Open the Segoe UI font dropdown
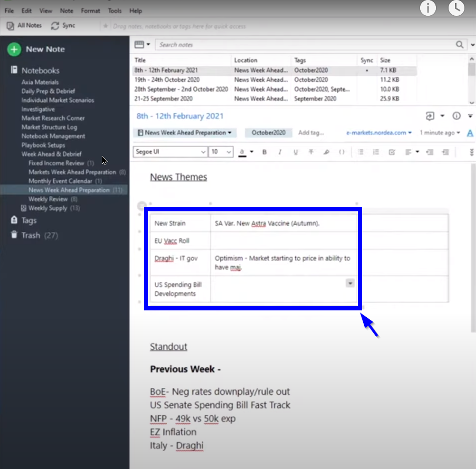Screen dimensions: 476x469 pos(170,152)
